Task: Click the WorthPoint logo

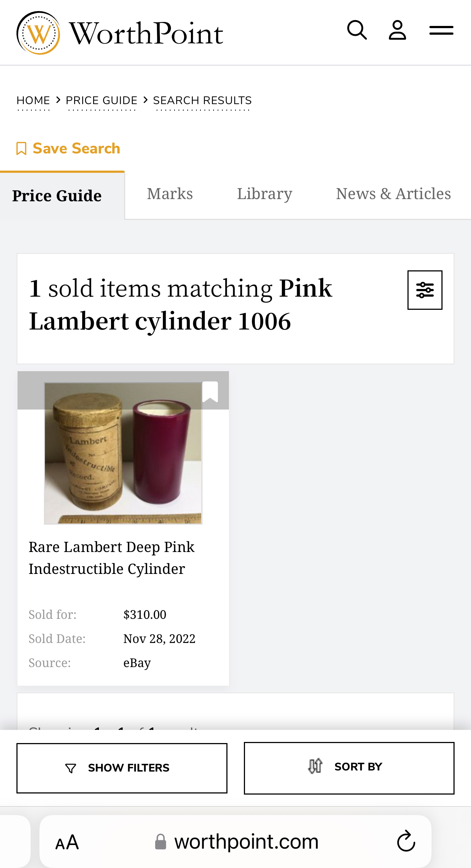Action: 120,33
